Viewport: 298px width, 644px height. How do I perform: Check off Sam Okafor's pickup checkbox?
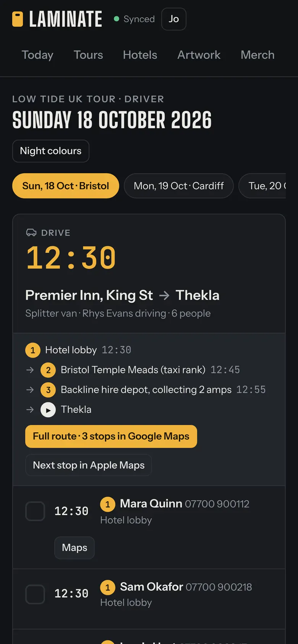[x=35, y=594]
